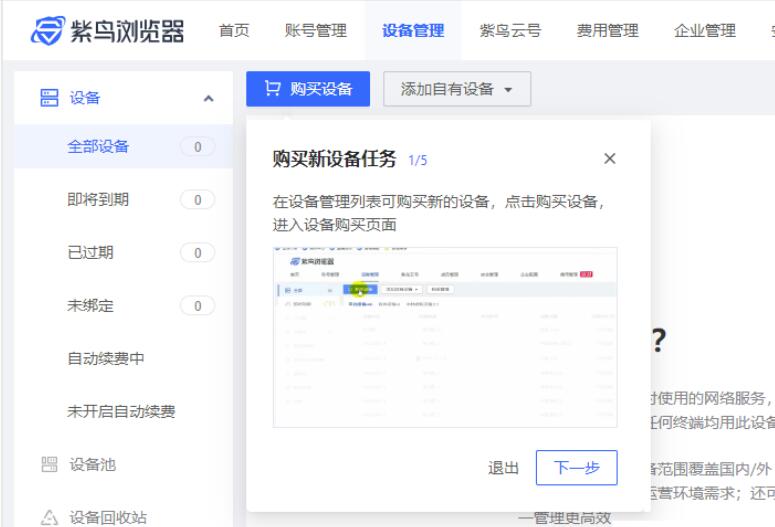This screenshot has width=775, height=527.
Task: Click the count badge next to 即将到期
Action: click(198, 200)
